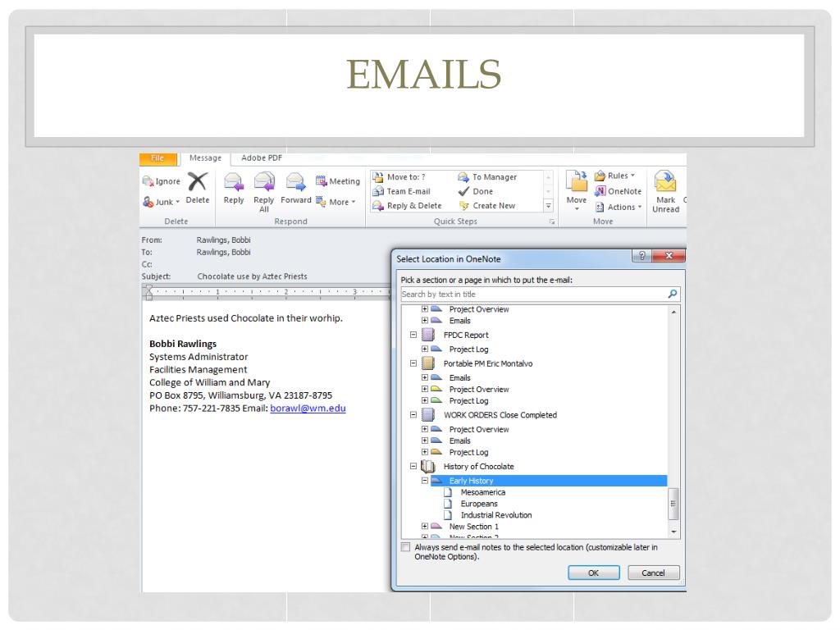
Task: Switch to the Adobe PDF tab
Action: point(262,157)
